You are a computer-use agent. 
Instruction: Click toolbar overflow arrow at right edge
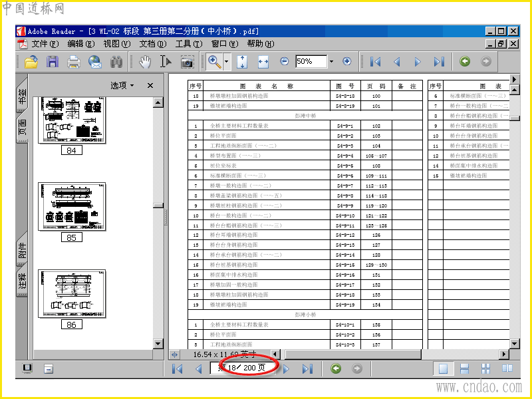515,79
